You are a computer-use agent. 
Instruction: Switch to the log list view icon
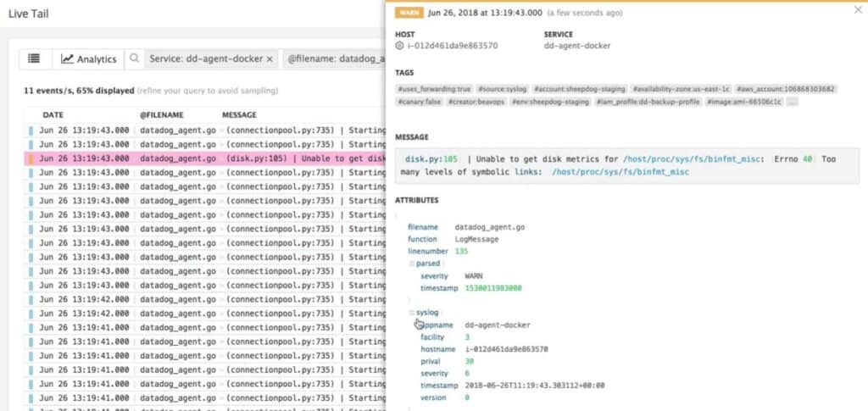click(x=34, y=58)
